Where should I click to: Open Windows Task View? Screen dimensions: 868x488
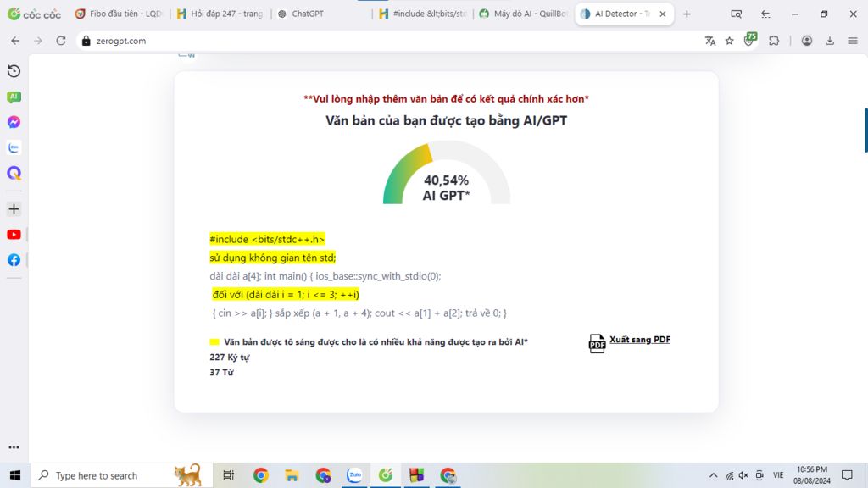(x=228, y=475)
